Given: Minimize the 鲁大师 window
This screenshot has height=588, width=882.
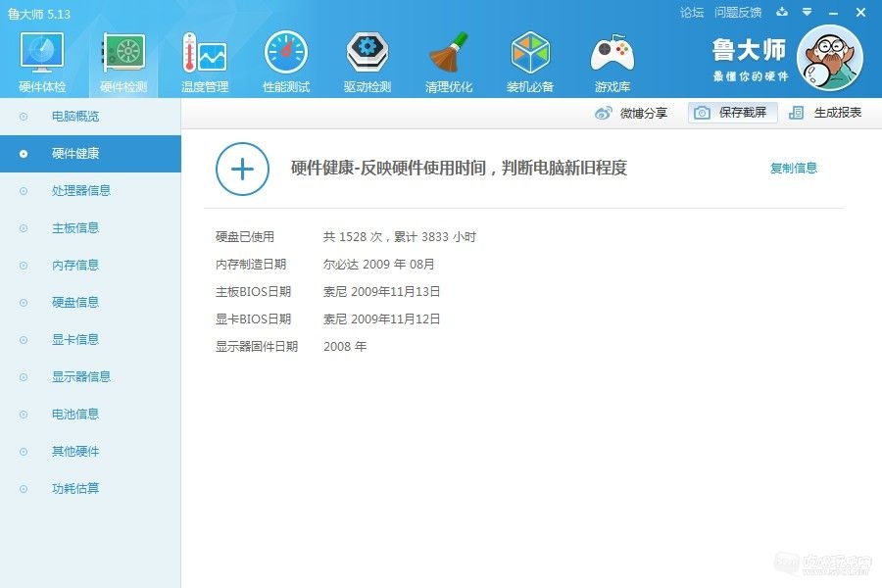Looking at the screenshot, I should click(834, 13).
